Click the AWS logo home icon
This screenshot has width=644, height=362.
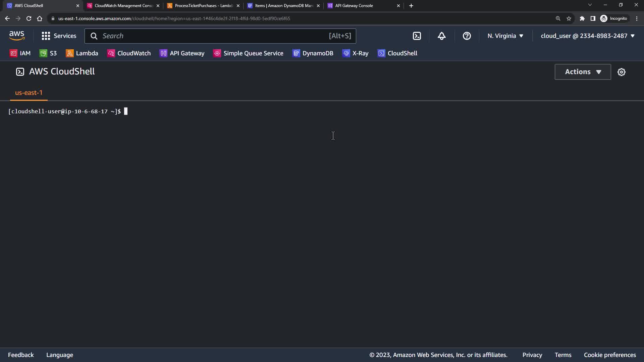[x=17, y=36]
